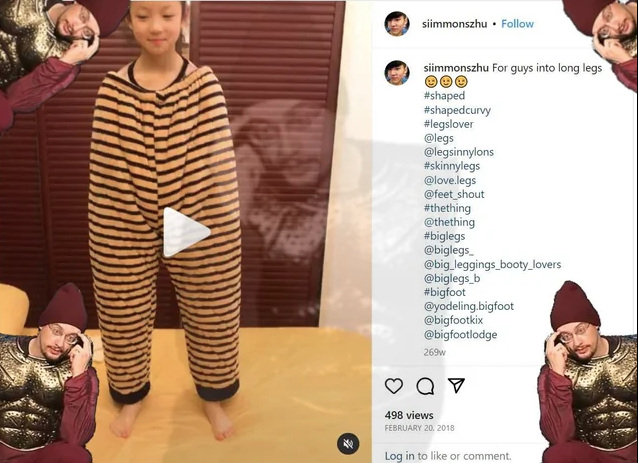This screenshot has height=463, width=638.
Task: Visit the @feet_shout mention
Action: point(454,194)
